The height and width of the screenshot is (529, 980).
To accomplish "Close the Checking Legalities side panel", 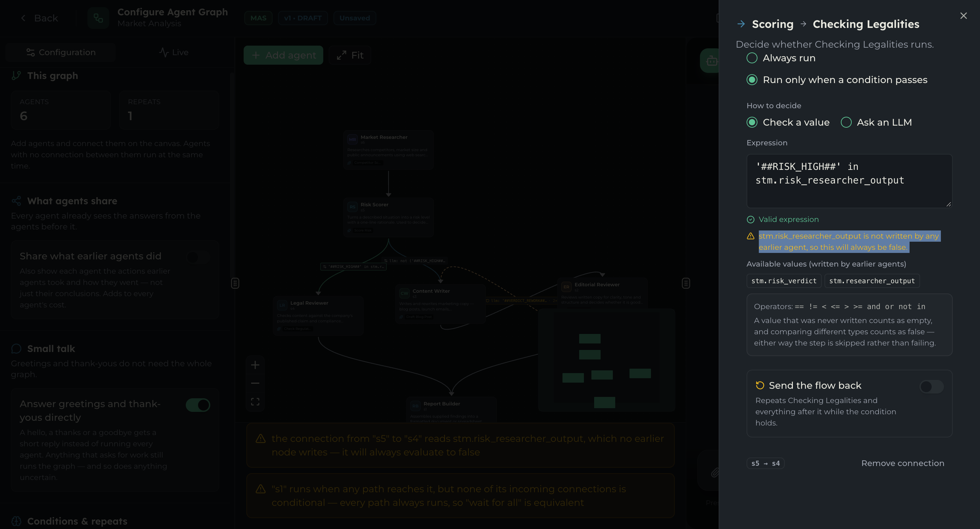I will (963, 16).
